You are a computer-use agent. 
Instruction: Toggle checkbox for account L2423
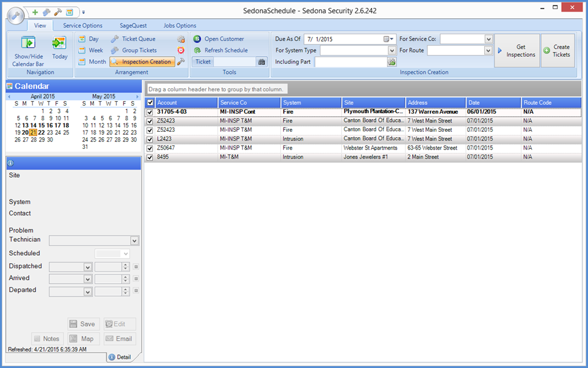pos(150,139)
